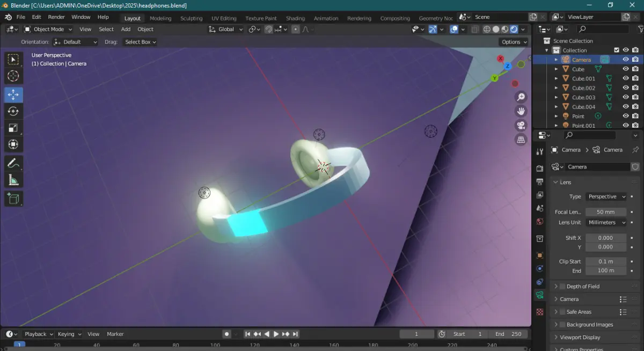Switch to solid viewport shading

point(496,30)
